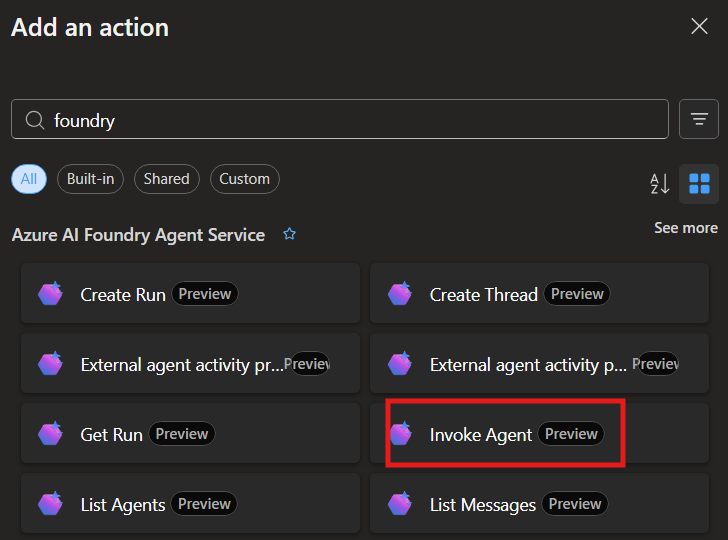Image resolution: width=728 pixels, height=540 pixels.
Task: Click the Preview badge on Create Run
Action: pyautogui.click(x=205, y=293)
